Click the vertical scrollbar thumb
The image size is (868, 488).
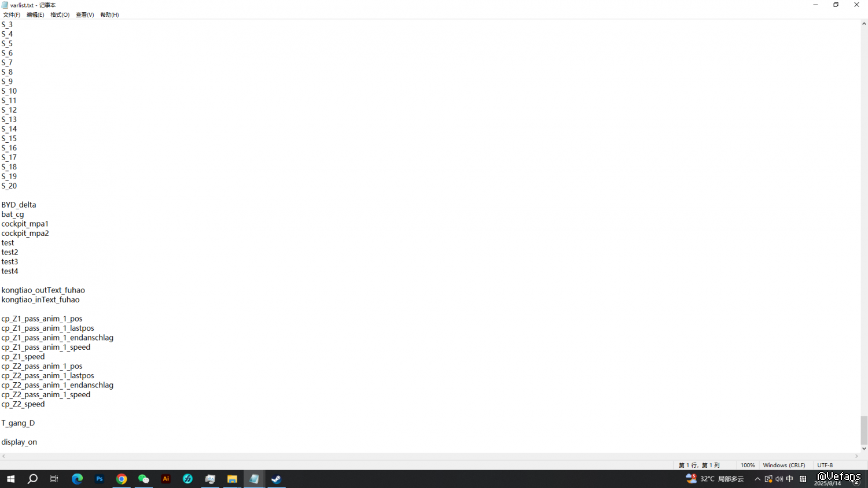point(864,430)
